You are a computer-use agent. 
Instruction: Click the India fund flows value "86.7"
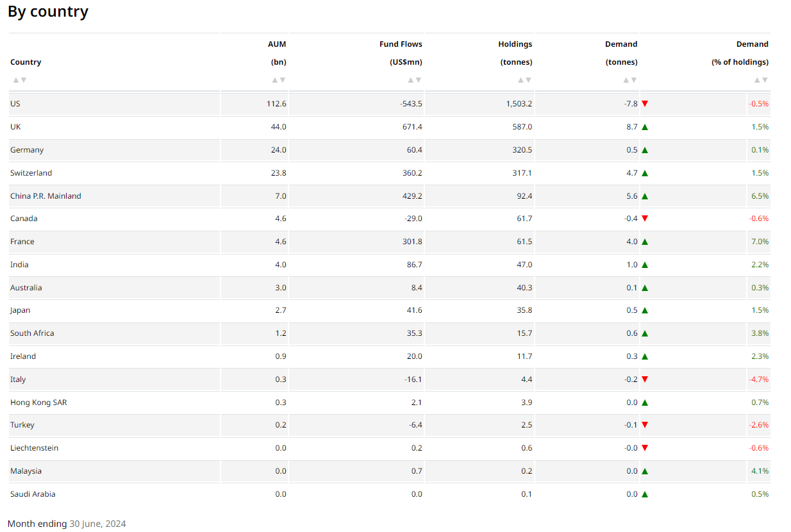coord(415,265)
